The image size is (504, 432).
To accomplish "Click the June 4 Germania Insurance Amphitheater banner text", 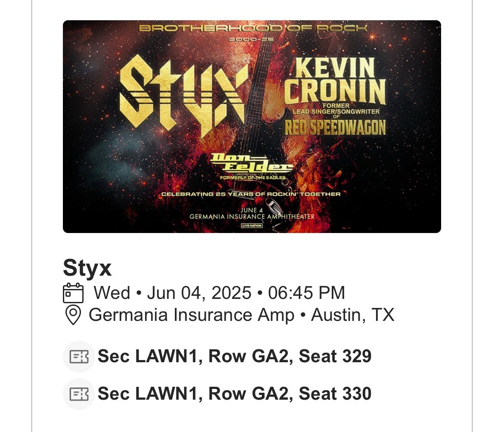I will point(252,214).
